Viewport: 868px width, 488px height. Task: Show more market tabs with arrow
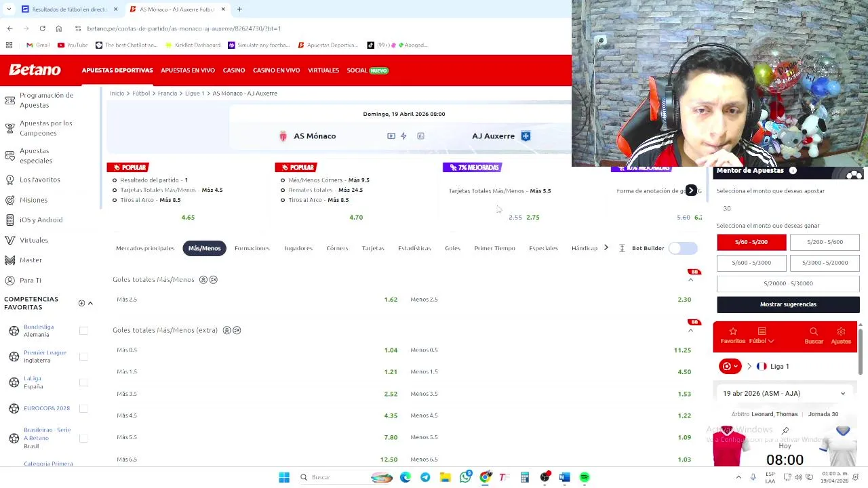tap(606, 248)
